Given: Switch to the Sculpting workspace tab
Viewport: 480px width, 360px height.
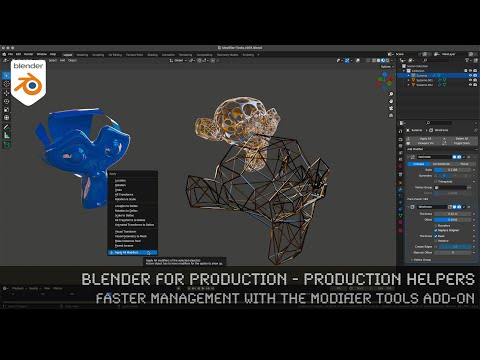Looking at the screenshot, I should pyautogui.click(x=98, y=55).
